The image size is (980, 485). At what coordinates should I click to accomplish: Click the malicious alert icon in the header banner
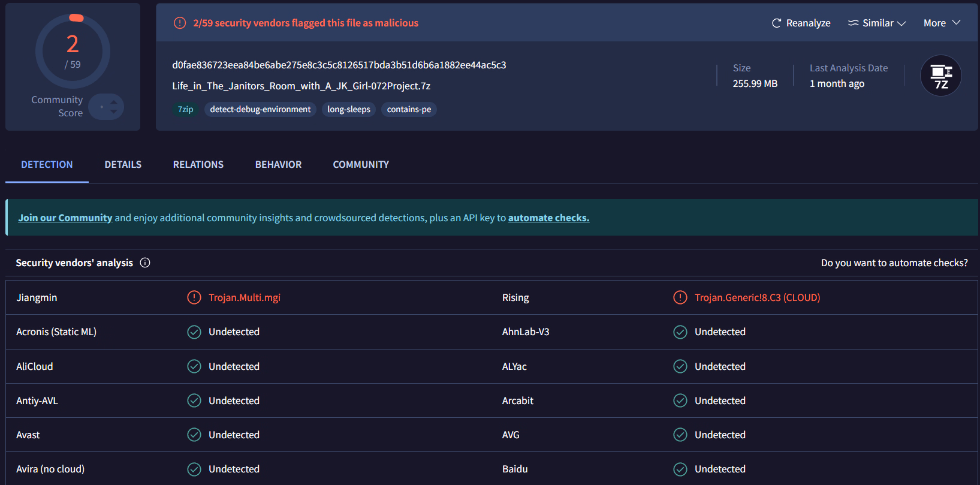tap(180, 23)
